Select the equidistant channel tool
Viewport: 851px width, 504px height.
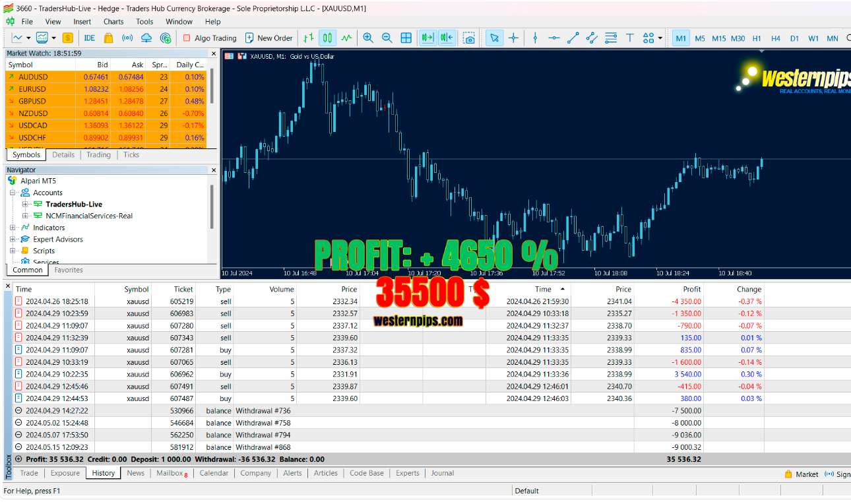point(592,38)
